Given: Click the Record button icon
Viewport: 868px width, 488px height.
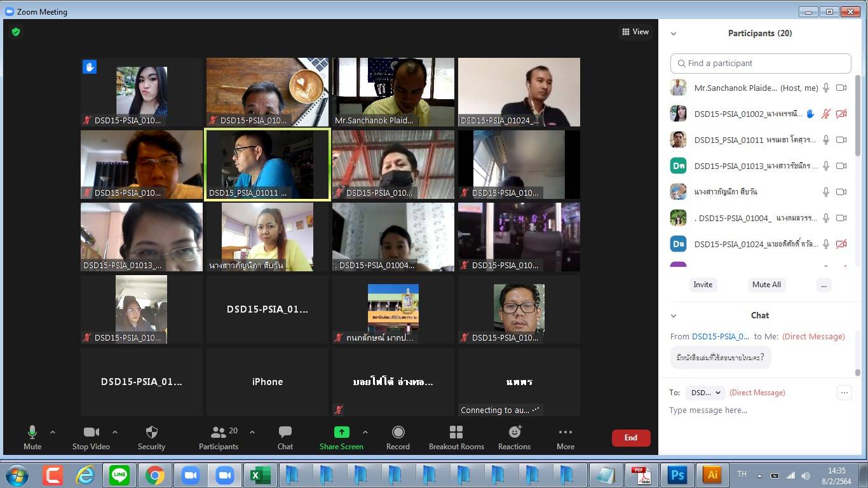Looking at the screenshot, I should (398, 433).
